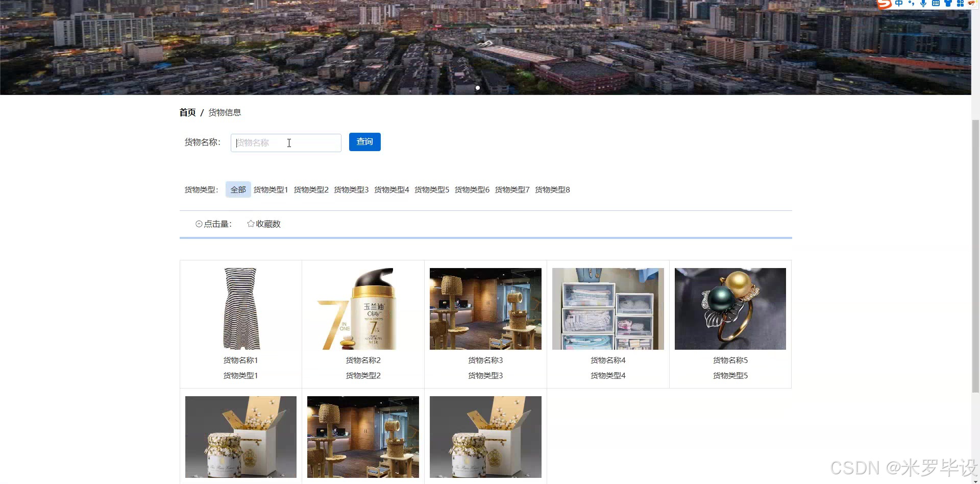980x484 pixels.
Task: Filter by 货物类型8
Action: (x=552, y=190)
